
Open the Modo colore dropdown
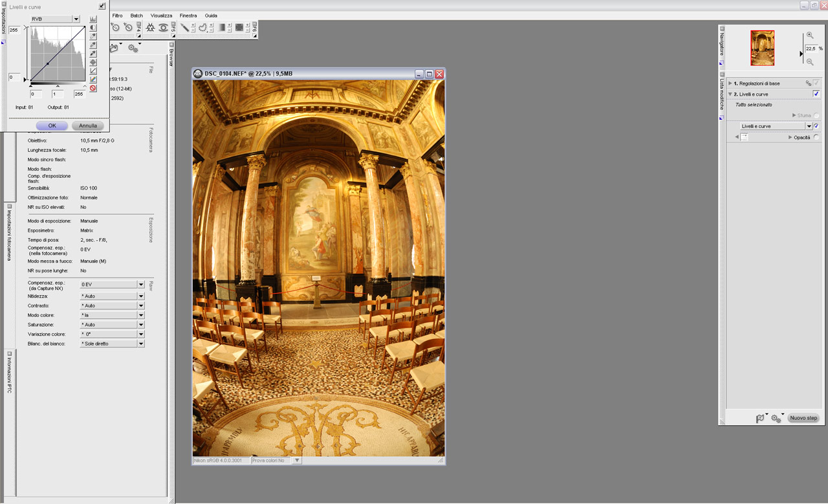141,315
